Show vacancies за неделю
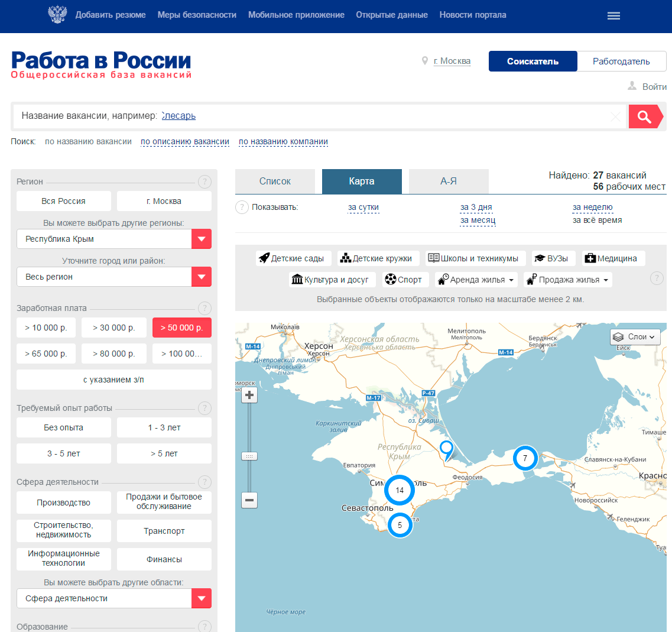The width and height of the screenshot is (672, 632). pos(593,208)
